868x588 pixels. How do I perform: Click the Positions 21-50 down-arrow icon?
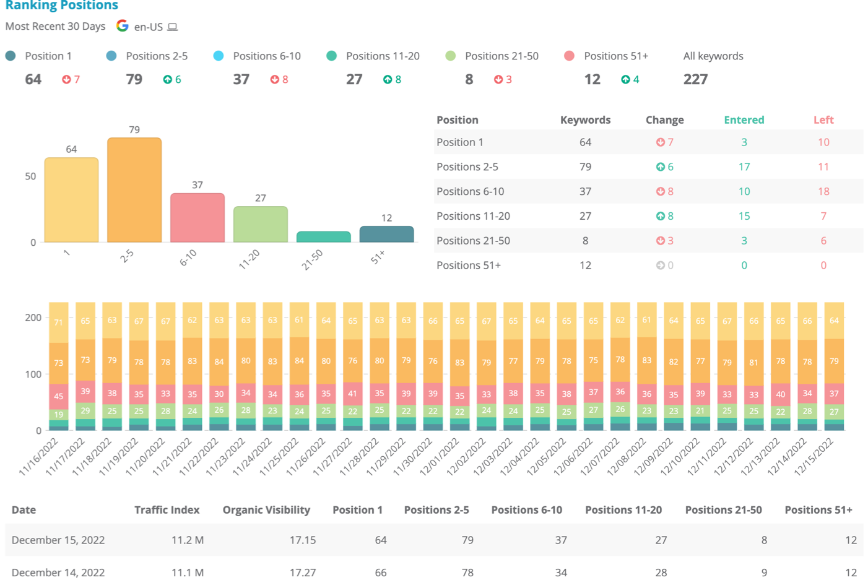click(498, 79)
